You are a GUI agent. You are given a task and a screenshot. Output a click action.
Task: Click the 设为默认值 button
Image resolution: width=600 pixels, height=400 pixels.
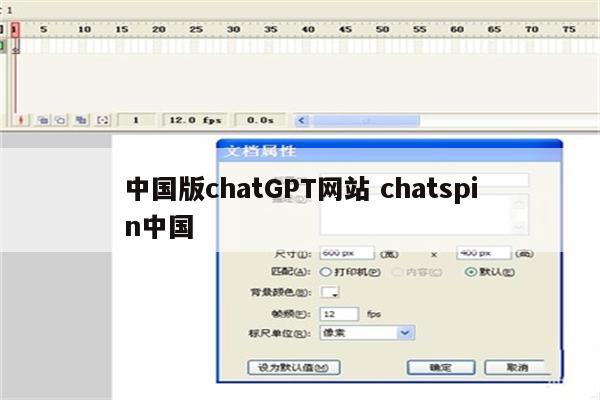tap(293, 367)
